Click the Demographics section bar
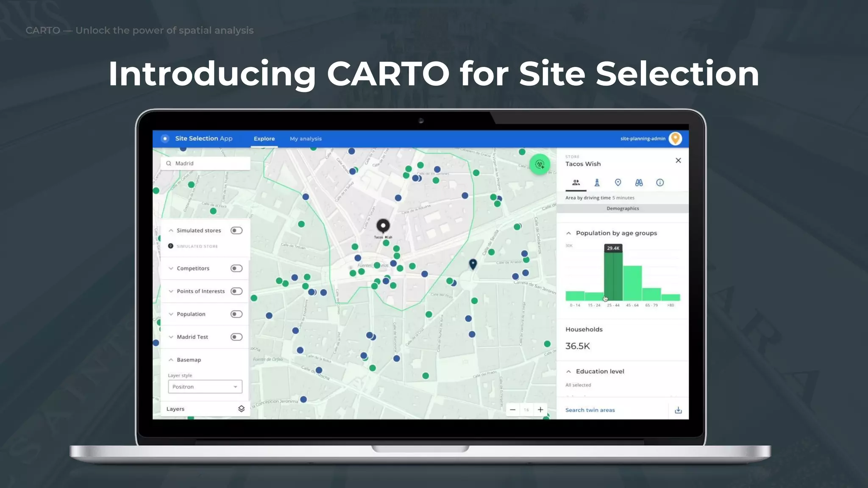The width and height of the screenshot is (868, 488). pos(623,208)
